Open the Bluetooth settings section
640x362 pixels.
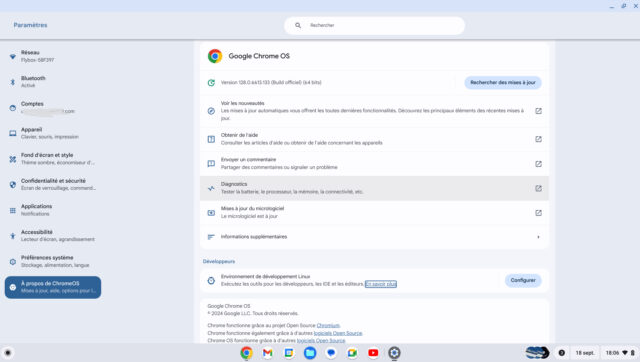coord(53,82)
